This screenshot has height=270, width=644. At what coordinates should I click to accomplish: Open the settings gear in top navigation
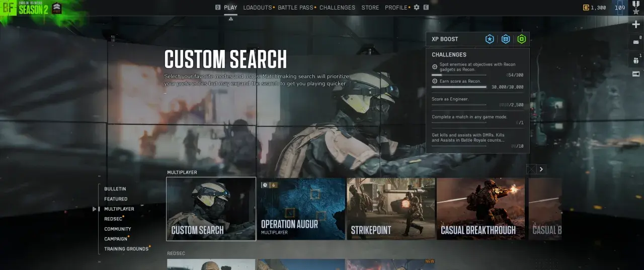click(x=417, y=8)
